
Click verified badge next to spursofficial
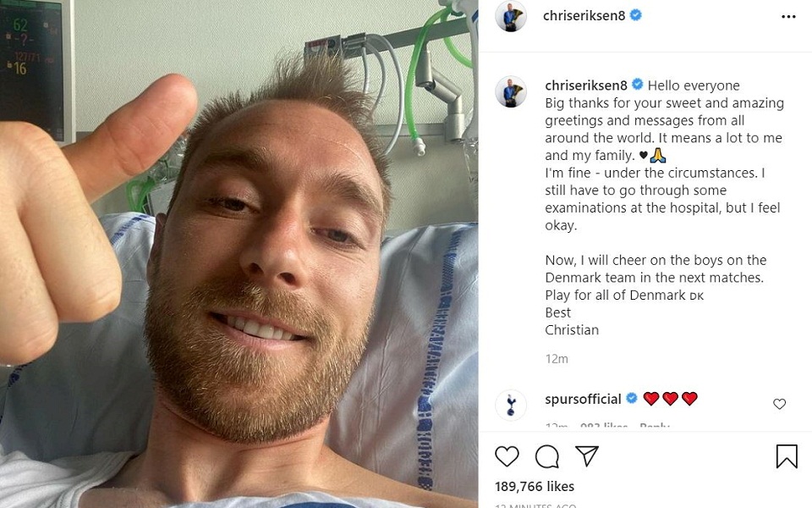631,398
